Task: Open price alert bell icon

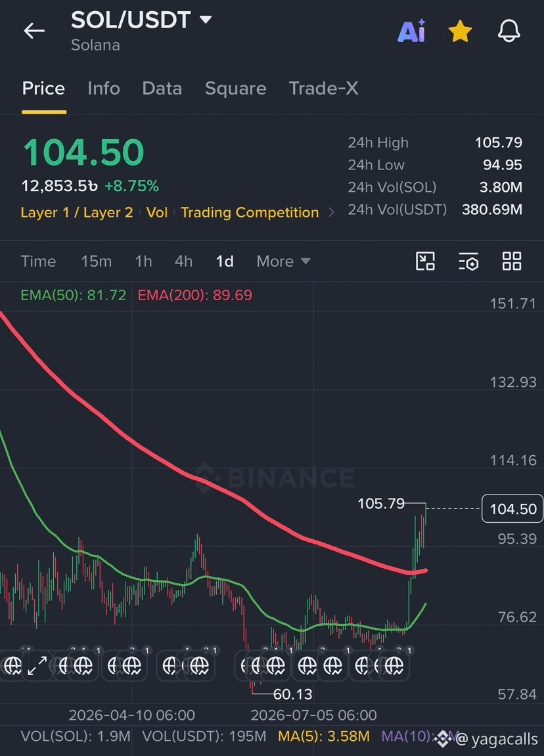Action: click(509, 31)
